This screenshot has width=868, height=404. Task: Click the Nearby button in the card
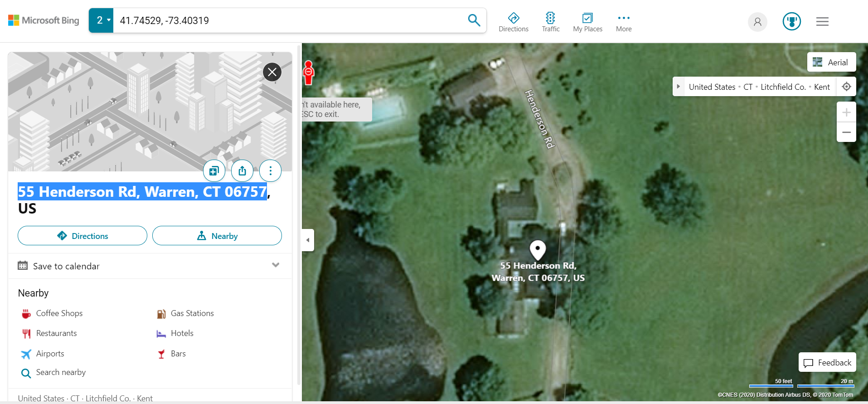click(x=217, y=236)
